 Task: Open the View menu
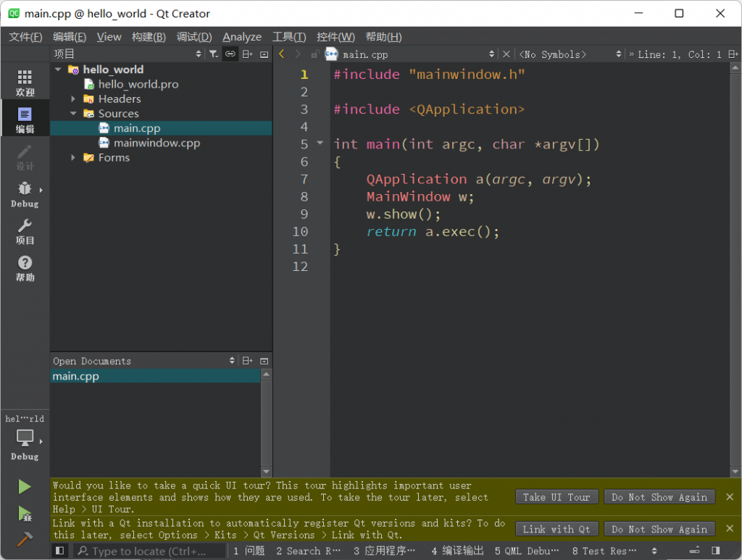pos(109,37)
